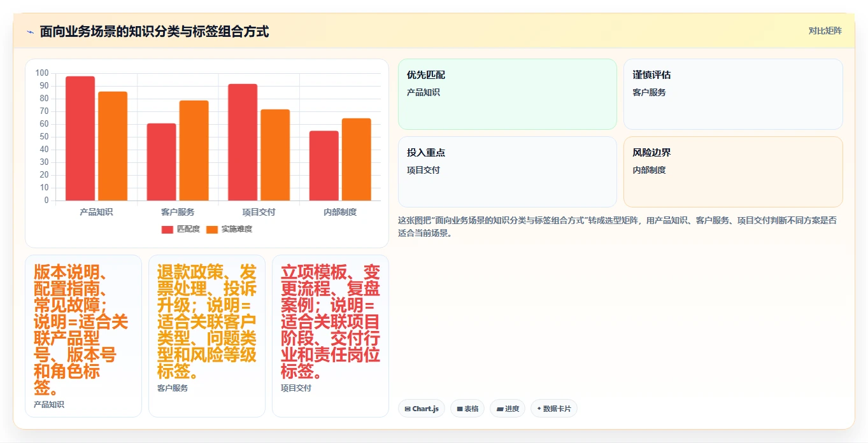Click the 100 value on the y-axis
868x443 pixels.
[x=42, y=73]
